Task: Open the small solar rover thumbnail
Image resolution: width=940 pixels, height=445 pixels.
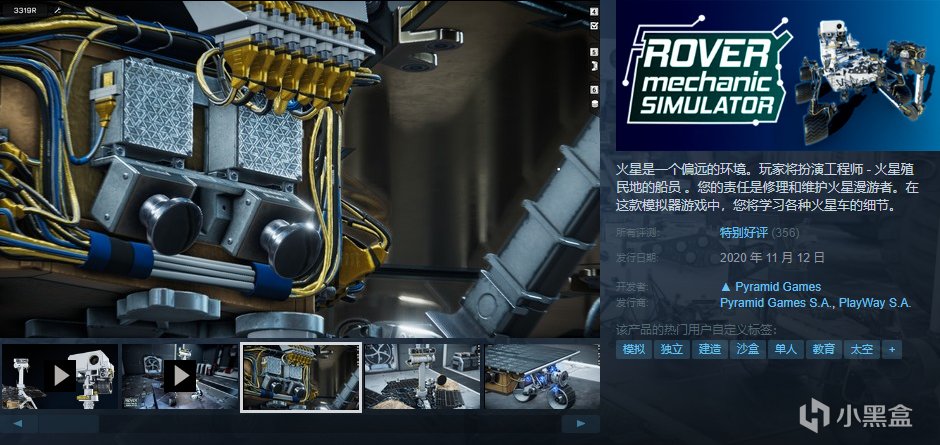Action: pyautogui.click(x=542, y=377)
